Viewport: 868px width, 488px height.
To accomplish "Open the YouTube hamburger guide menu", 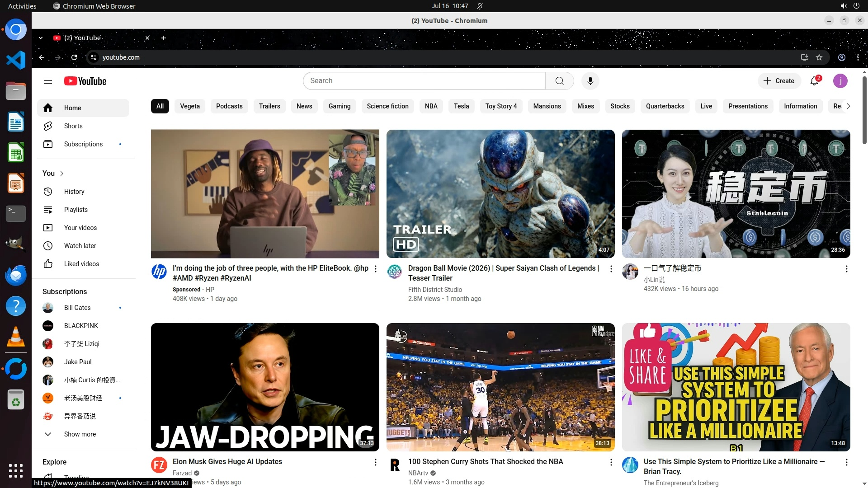I will (48, 81).
